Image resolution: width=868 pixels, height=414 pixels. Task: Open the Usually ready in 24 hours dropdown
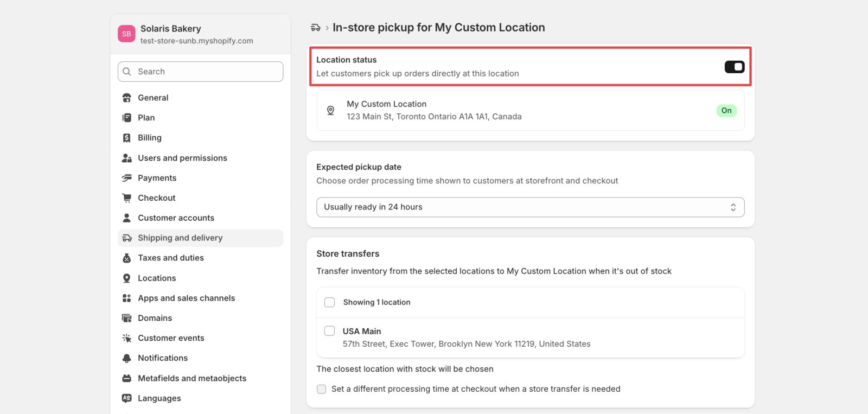pos(531,207)
